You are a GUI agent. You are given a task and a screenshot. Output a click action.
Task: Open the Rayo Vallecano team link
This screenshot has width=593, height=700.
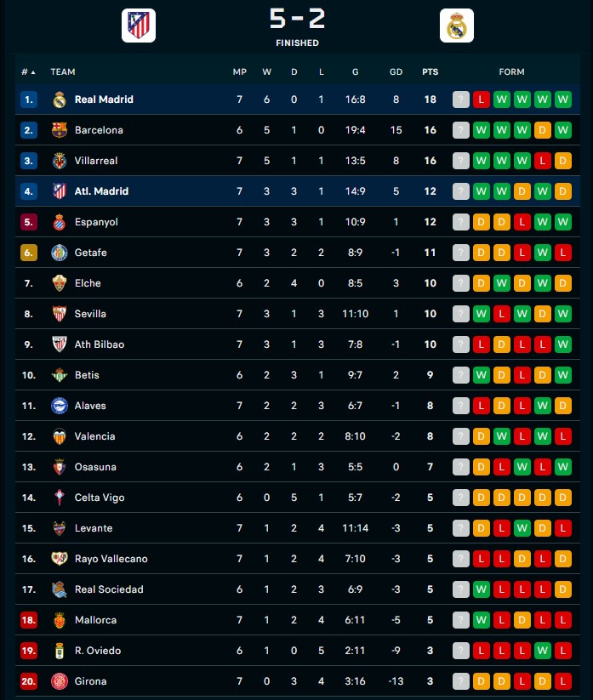click(111, 559)
